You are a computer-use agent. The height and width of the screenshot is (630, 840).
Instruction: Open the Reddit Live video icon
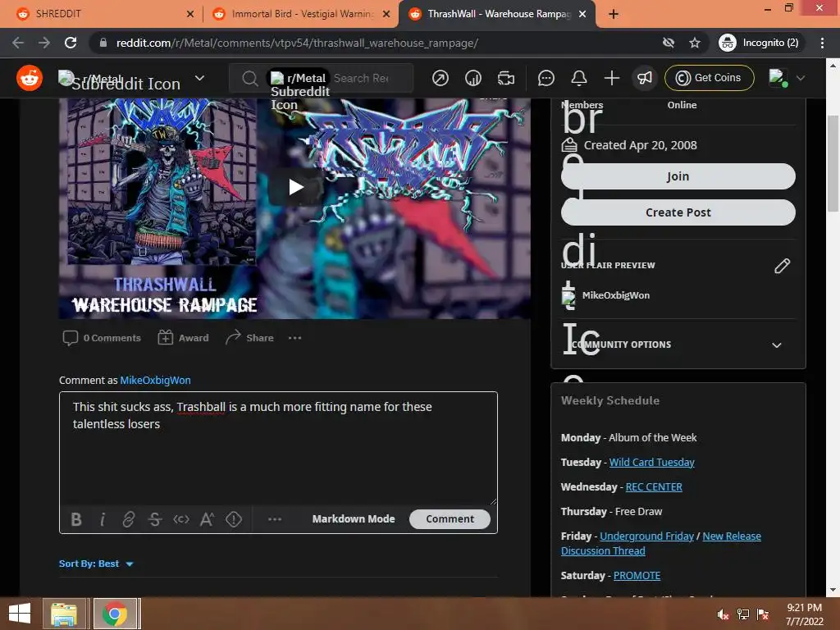pyautogui.click(x=505, y=78)
